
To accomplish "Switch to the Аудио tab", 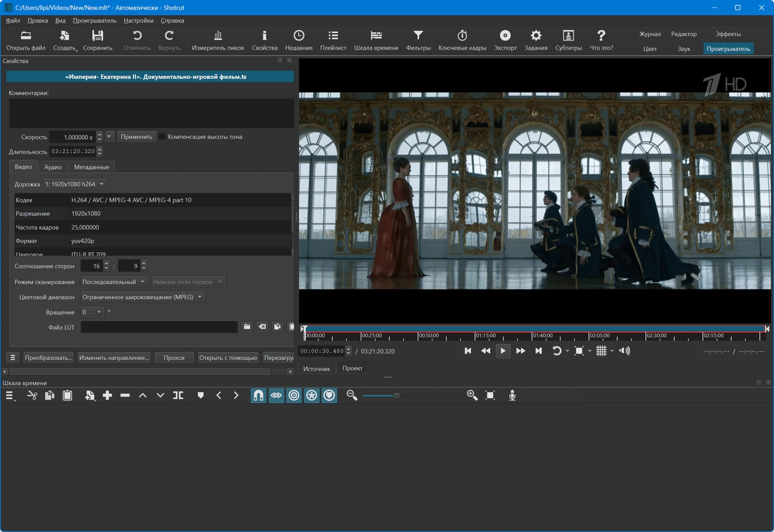I will point(53,166).
